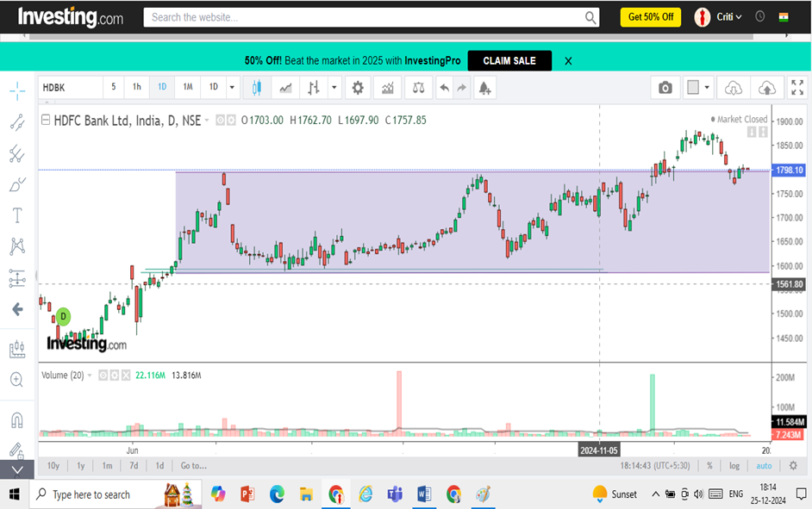
Task: Click the Go to... date button
Action: [194, 466]
